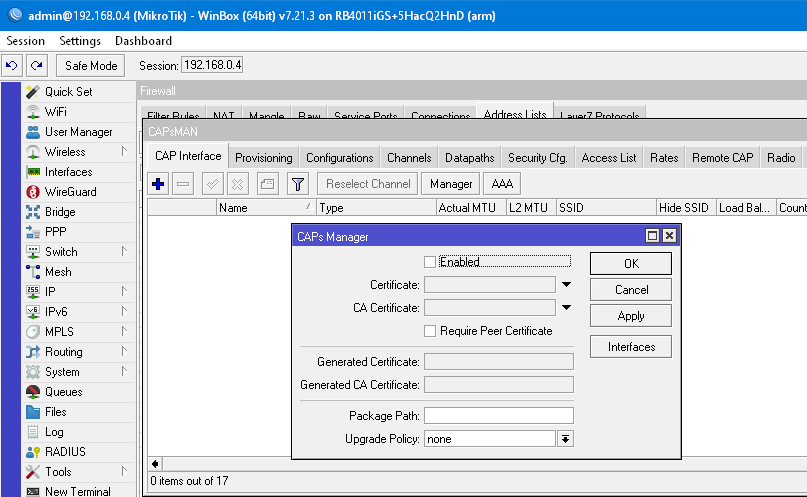This screenshot has height=497, width=807.
Task: Click the disable cross toolbar icon
Action: [x=237, y=184]
